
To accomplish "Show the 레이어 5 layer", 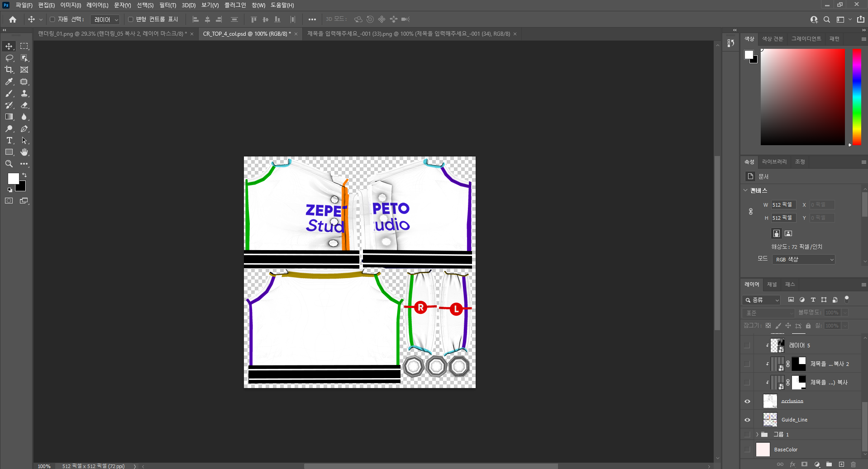I will pos(747,345).
